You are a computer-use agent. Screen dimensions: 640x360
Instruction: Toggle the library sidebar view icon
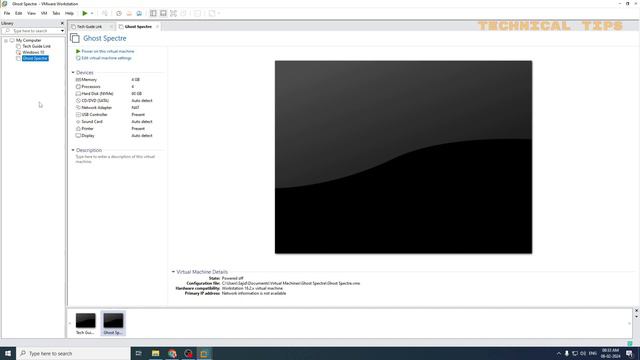(153, 13)
